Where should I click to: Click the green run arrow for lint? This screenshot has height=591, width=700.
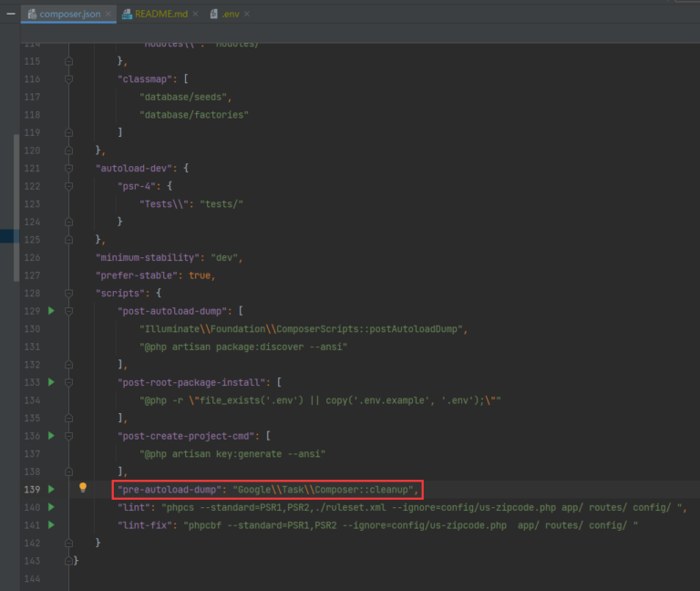click(51, 507)
